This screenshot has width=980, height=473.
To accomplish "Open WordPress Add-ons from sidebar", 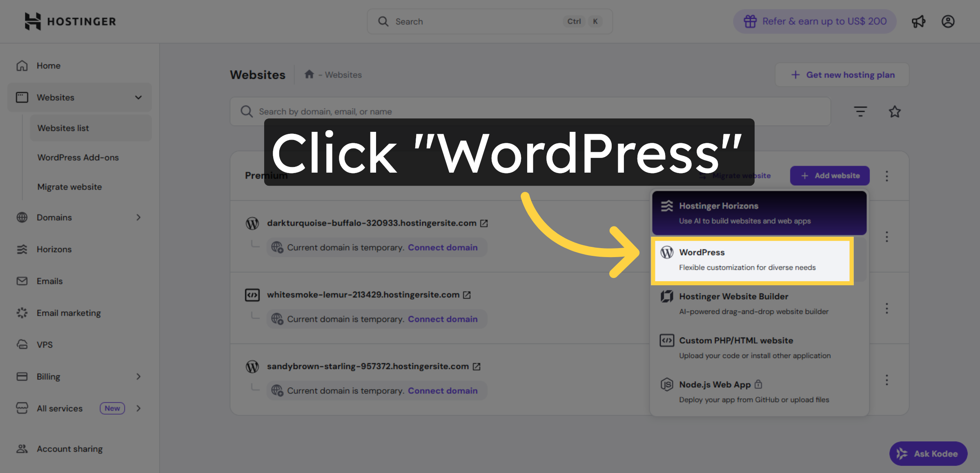I will point(78,157).
